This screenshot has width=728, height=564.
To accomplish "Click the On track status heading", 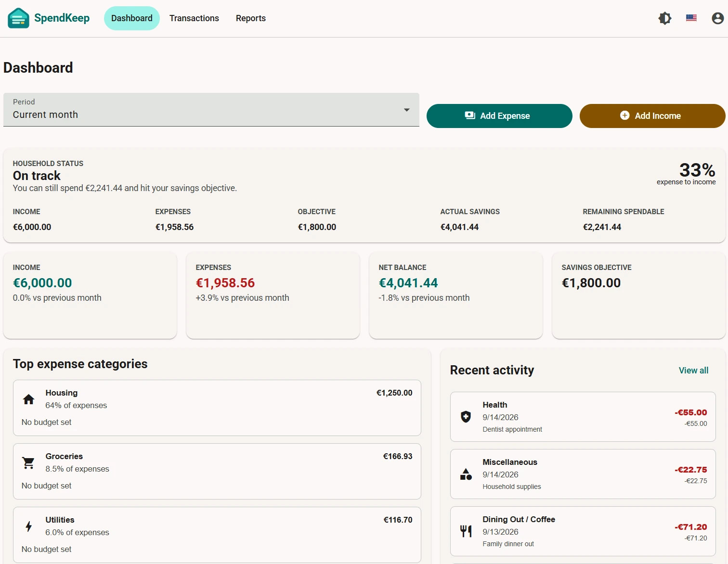I will coord(37,176).
